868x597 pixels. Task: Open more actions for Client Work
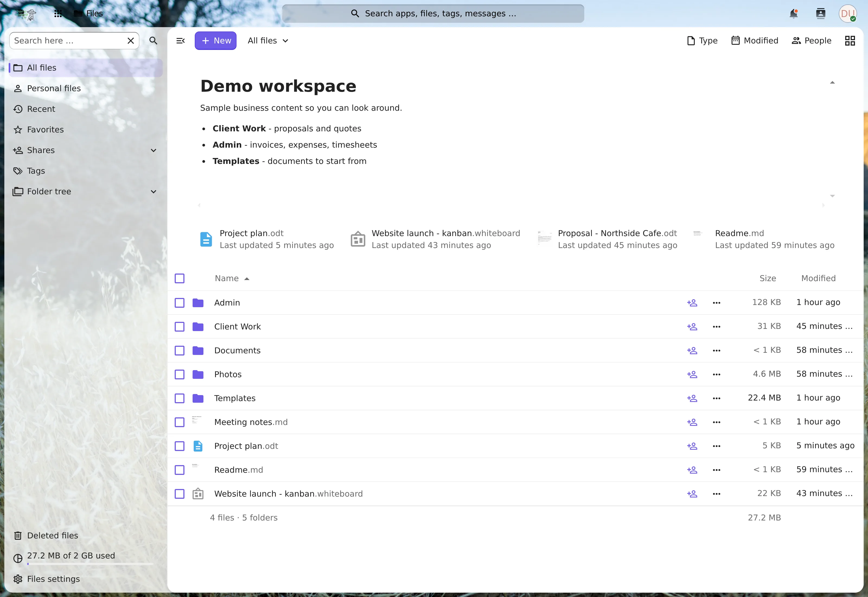tap(716, 326)
